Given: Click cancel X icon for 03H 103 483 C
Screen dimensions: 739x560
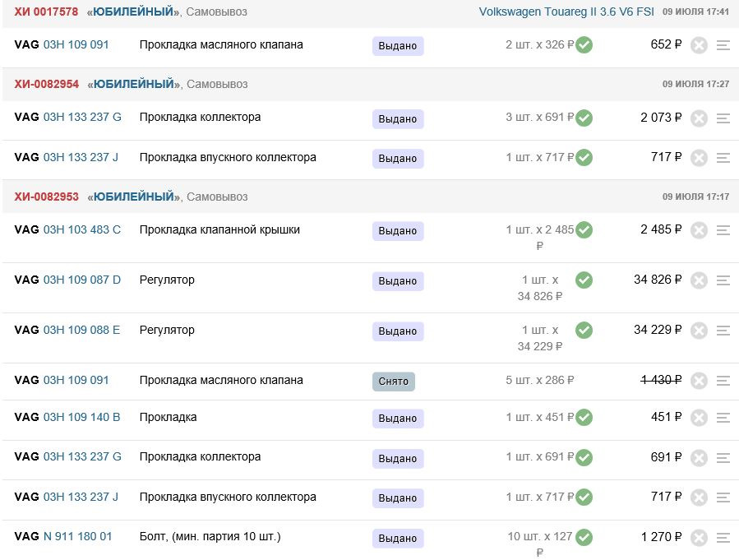Looking at the screenshot, I should [699, 230].
